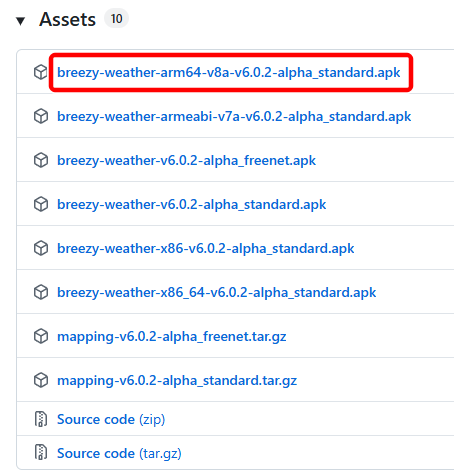Download breezy-weather-x86-v6.0.2-alpha_standard.apk

click(206, 249)
